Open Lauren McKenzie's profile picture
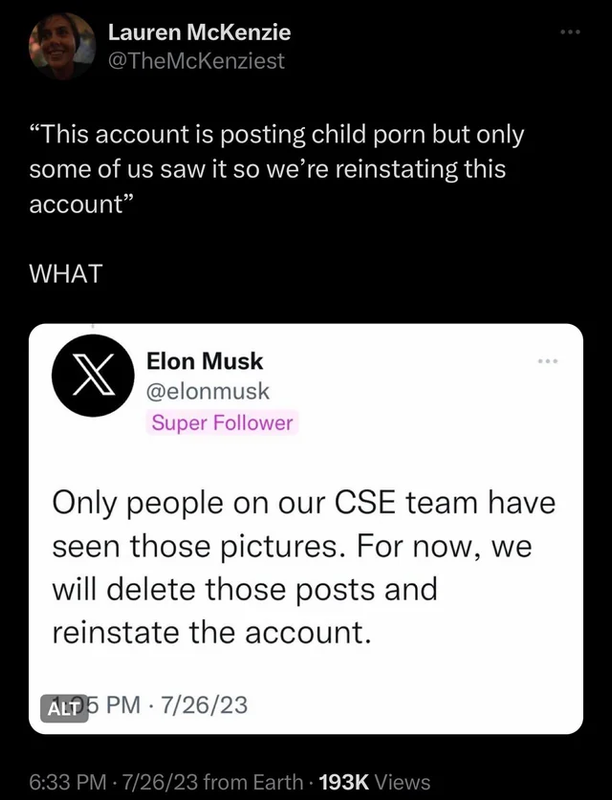 click(63, 46)
